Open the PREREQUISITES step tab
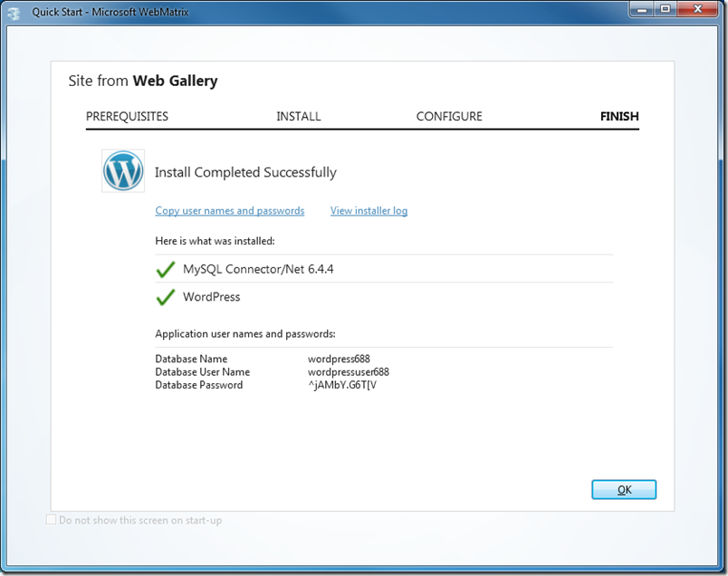This screenshot has height=576, width=728. (x=127, y=116)
